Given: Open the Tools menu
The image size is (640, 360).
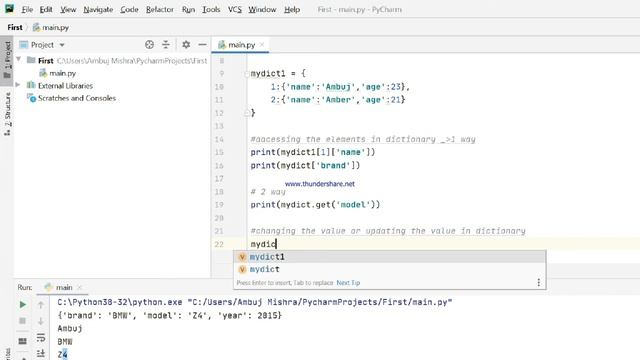Looking at the screenshot, I should [x=211, y=9].
